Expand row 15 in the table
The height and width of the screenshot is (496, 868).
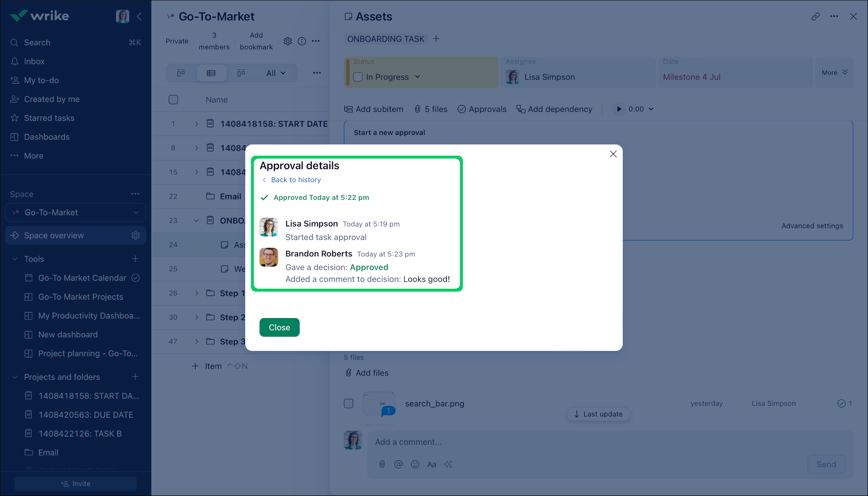pos(197,172)
